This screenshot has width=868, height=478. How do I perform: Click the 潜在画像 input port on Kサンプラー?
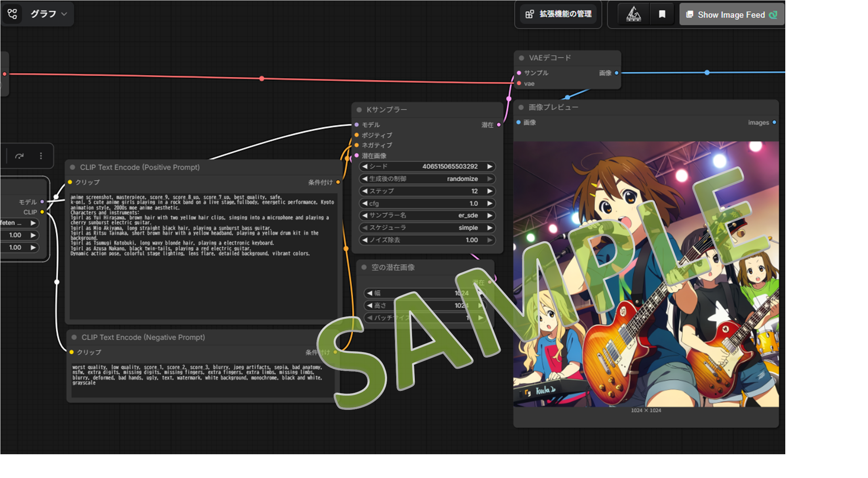point(357,156)
